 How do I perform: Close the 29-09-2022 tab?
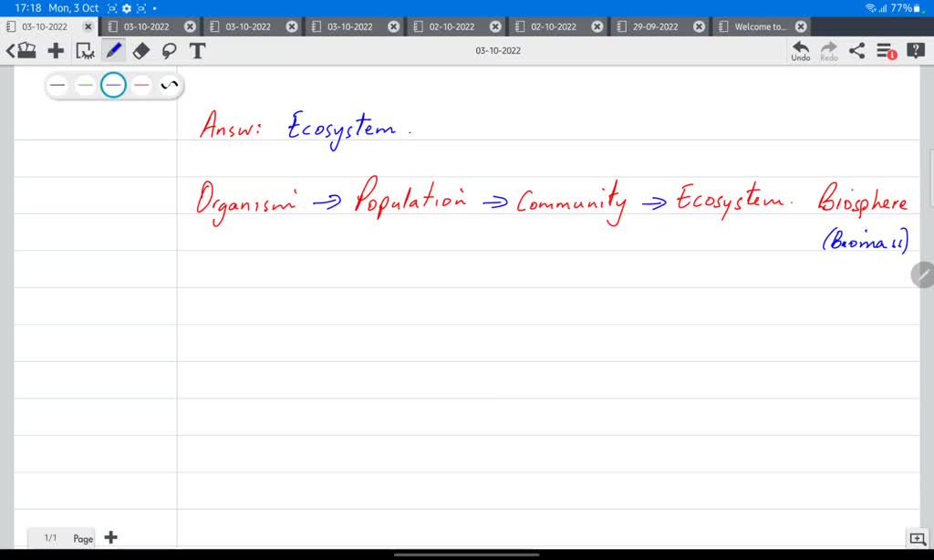700,26
